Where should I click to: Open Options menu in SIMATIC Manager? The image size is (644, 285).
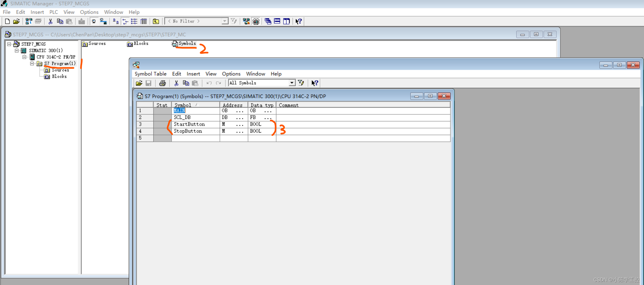tap(89, 12)
